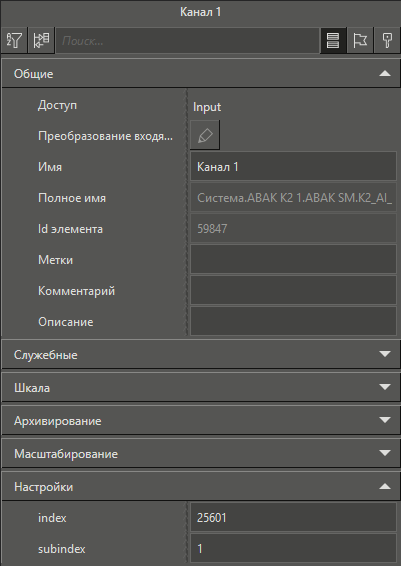The image size is (401, 566).
Task: Select the Описание property label
Action: [66, 322]
